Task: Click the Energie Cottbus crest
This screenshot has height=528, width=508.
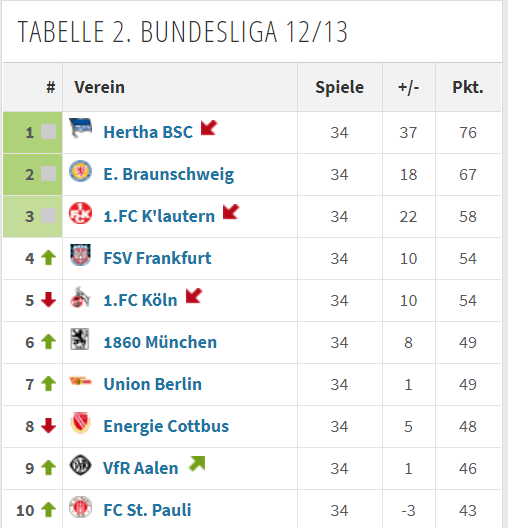Action: (80, 423)
